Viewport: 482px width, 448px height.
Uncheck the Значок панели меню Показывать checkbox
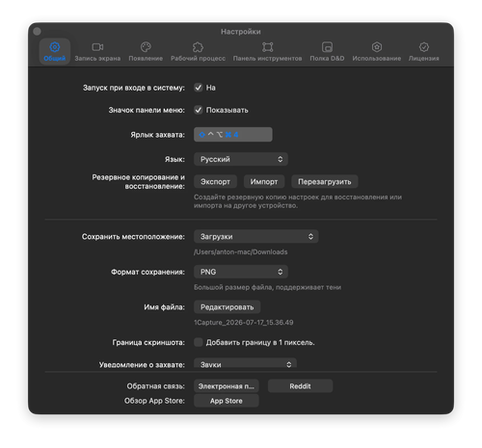199,110
